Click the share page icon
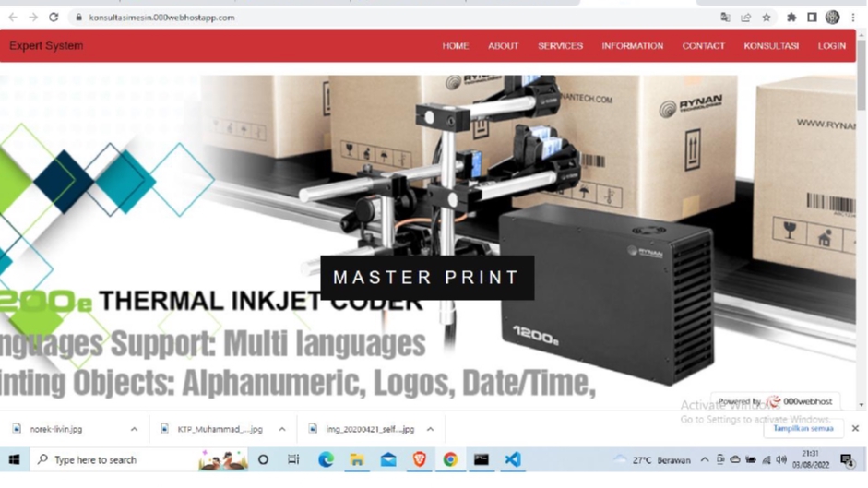 745,18
